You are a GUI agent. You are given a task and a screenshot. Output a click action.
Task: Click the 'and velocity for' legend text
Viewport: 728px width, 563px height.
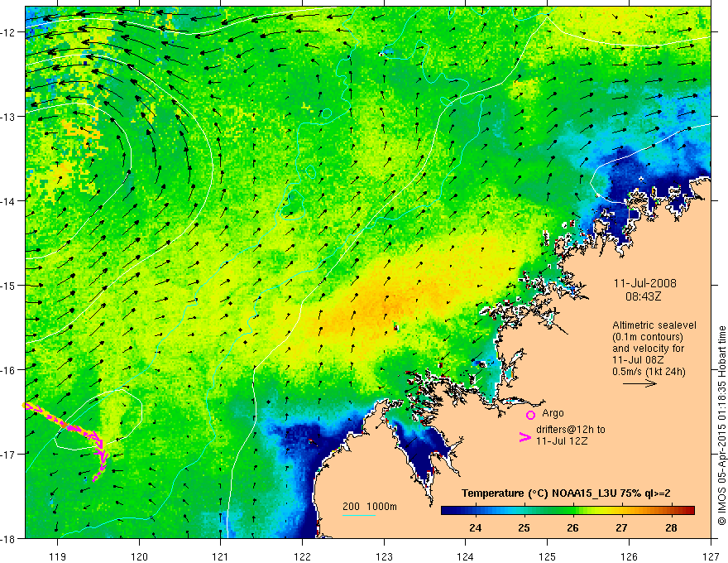(x=648, y=349)
